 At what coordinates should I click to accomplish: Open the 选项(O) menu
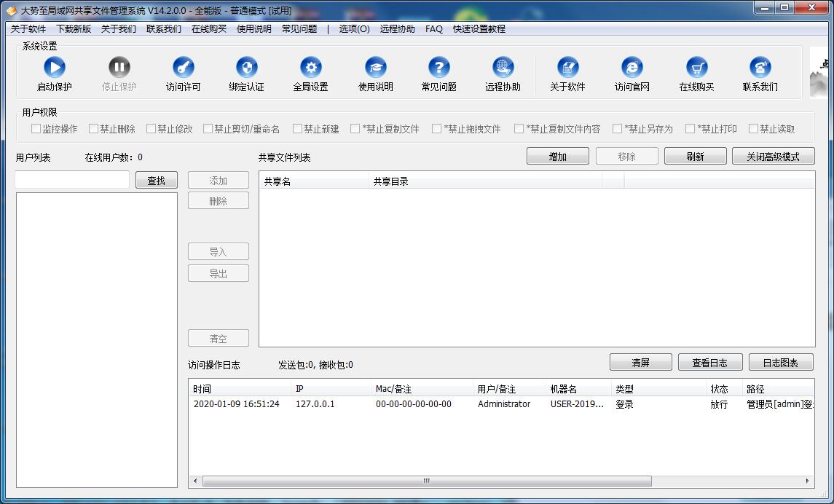353,29
